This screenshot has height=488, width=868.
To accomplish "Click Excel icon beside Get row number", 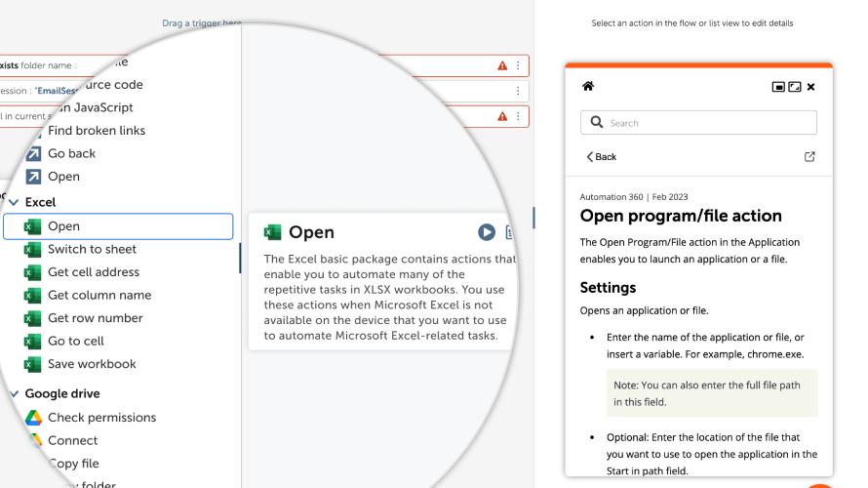I will pos(32,318).
